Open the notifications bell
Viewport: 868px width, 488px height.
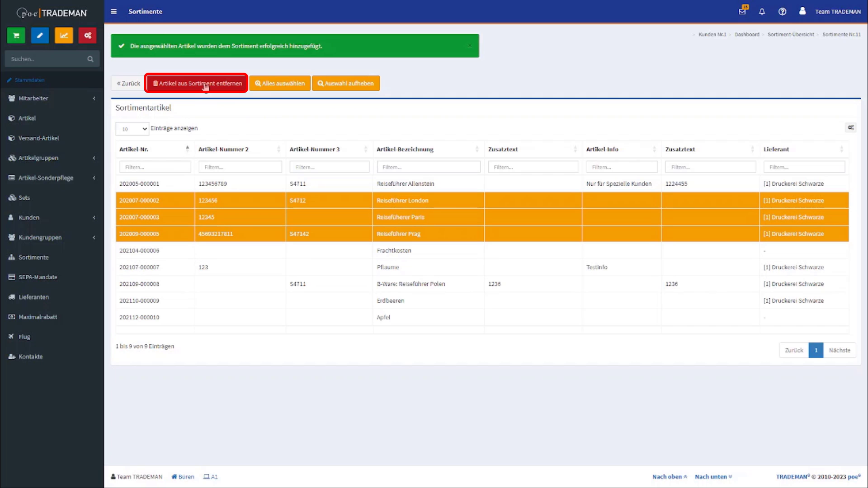[x=762, y=12]
